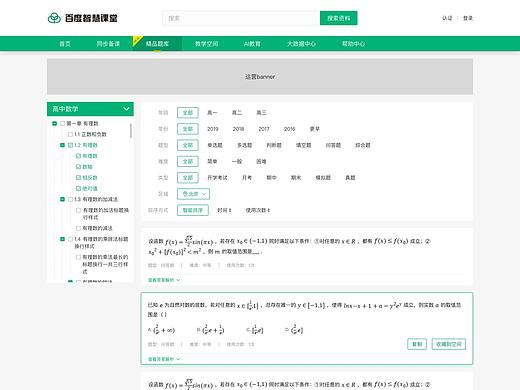Filter exam type 月考
This screenshot has height=390, width=520.
pyautogui.click(x=247, y=178)
